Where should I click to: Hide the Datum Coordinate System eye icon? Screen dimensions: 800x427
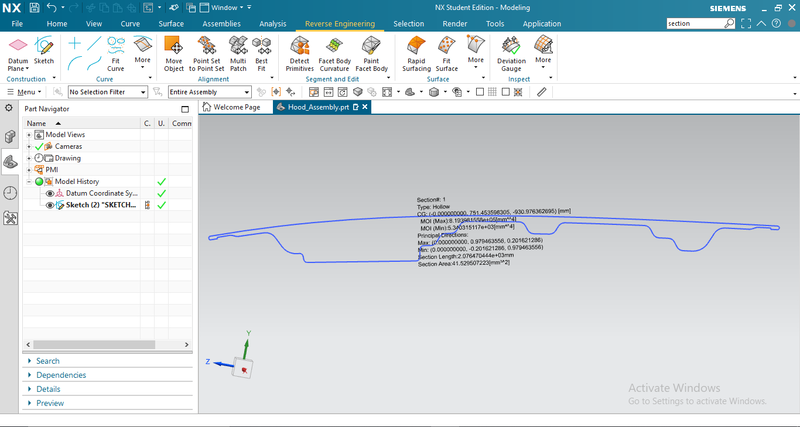click(49, 193)
